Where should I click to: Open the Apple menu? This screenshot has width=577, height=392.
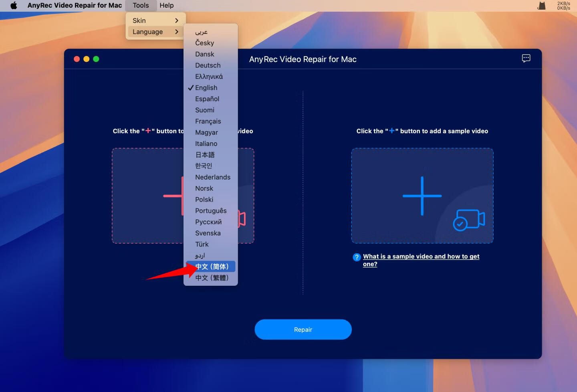(x=14, y=6)
